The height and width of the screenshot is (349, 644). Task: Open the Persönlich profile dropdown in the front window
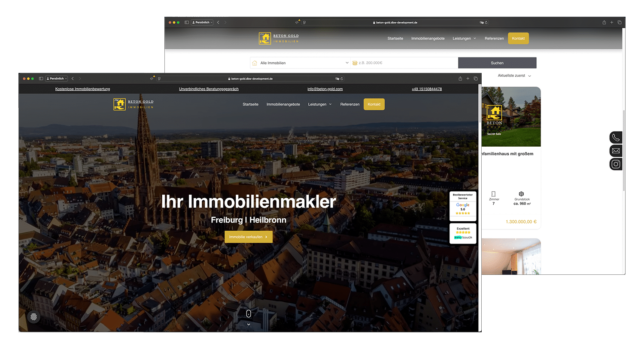[x=57, y=78]
